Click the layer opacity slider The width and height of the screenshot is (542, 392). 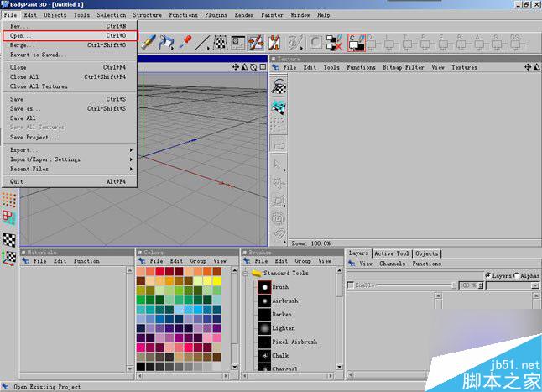point(415,285)
